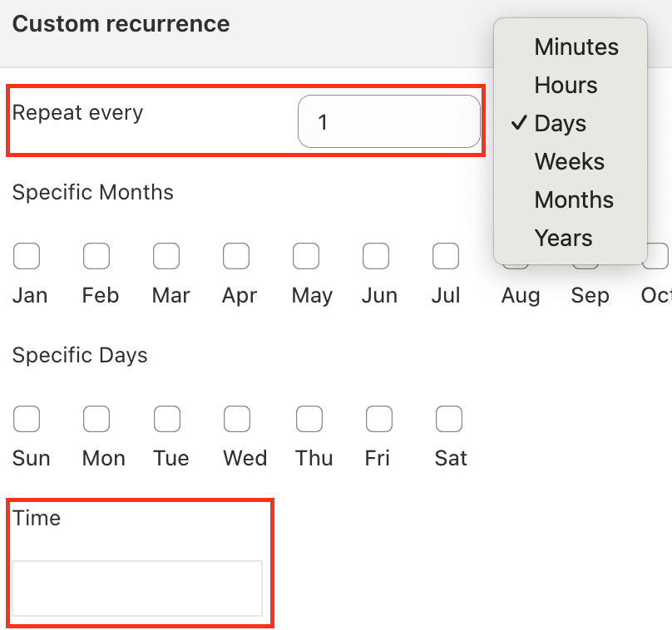Screen dimensions: 672x630
Task: Select the Wed day checkbox
Action: pyautogui.click(x=236, y=420)
